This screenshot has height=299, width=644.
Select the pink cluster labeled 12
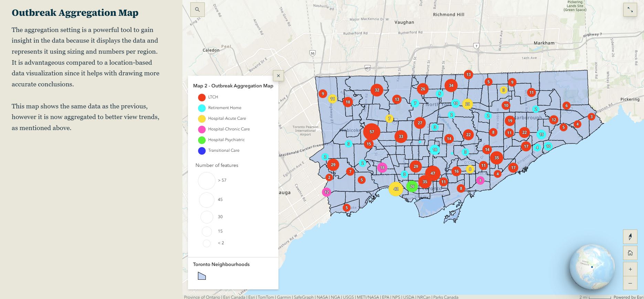(x=326, y=192)
